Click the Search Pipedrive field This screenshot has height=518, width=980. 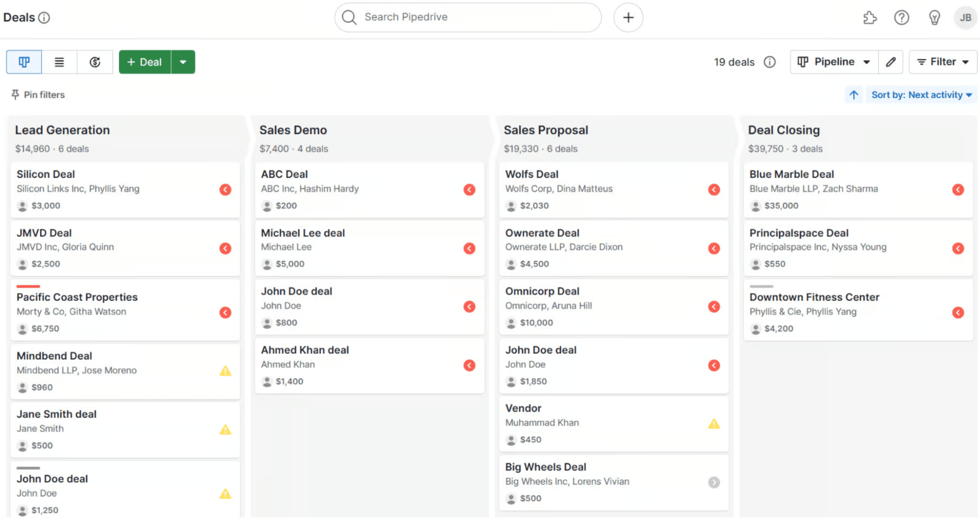tap(468, 17)
